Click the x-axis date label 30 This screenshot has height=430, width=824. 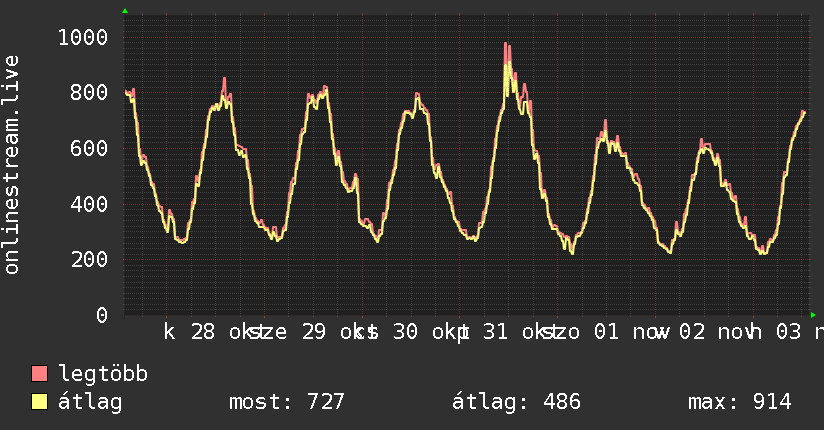click(406, 332)
